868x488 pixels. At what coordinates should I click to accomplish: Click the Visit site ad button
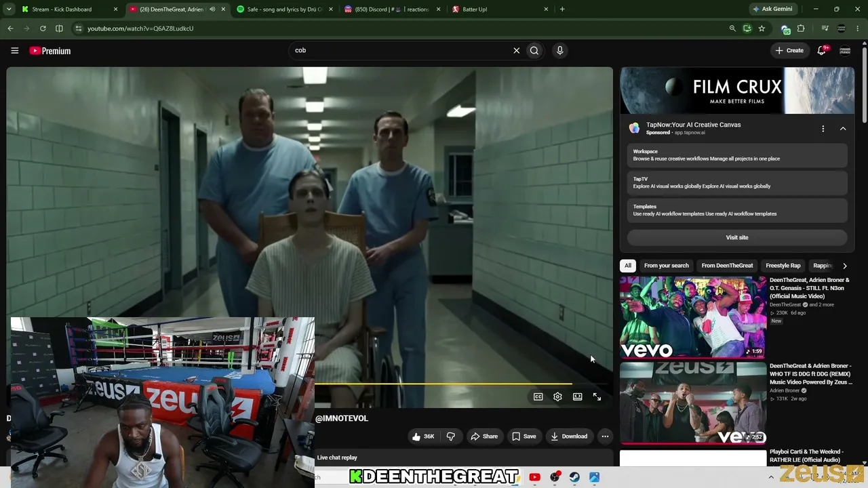737,237
